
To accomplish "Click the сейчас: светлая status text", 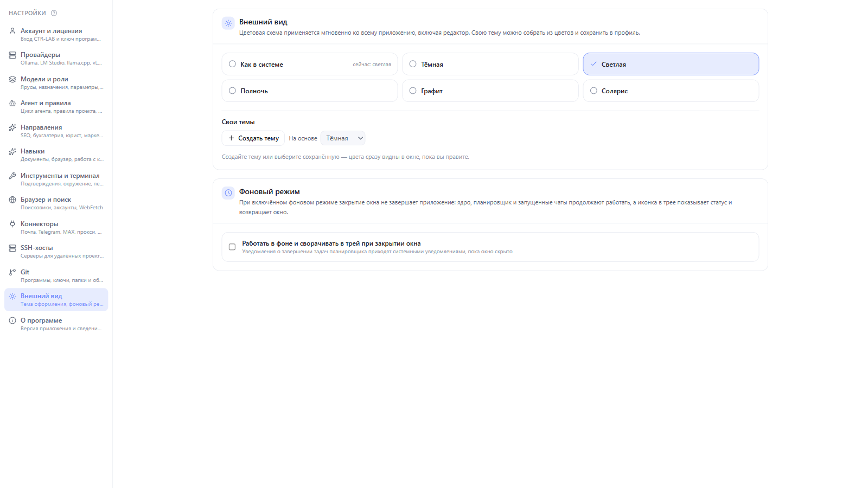I will 372,65.
